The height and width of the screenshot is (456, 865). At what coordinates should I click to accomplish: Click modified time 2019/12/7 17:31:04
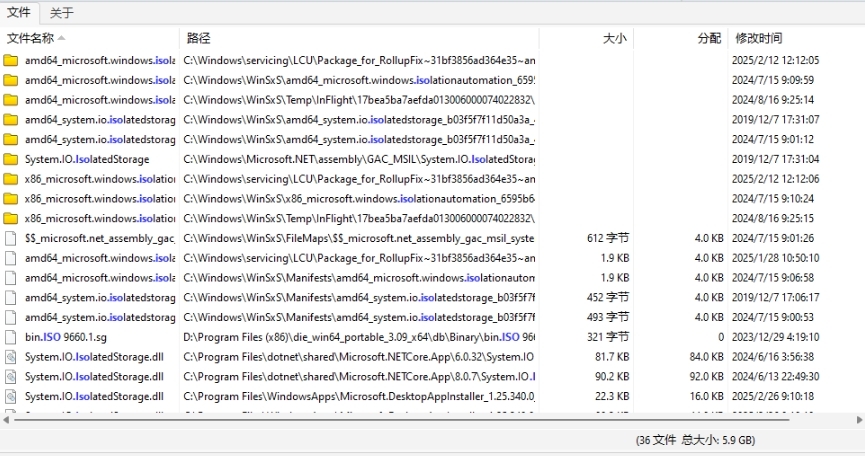click(776, 159)
